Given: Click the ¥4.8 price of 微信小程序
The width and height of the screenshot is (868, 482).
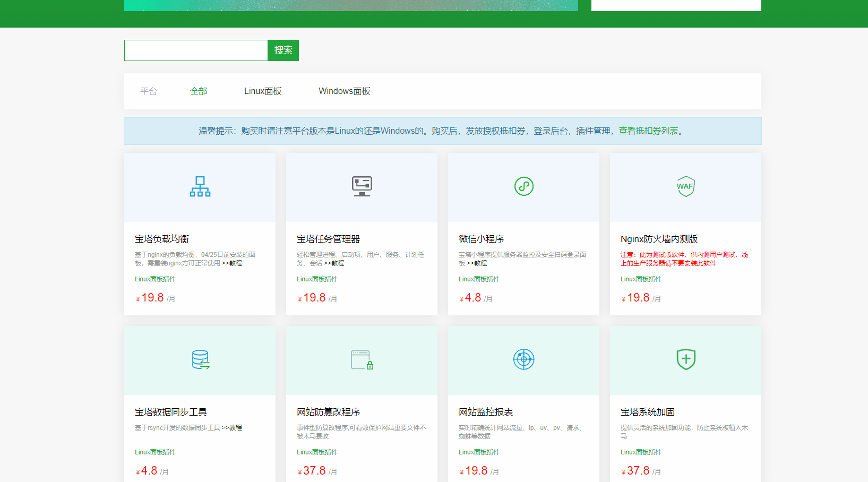Looking at the screenshot, I should (x=470, y=298).
